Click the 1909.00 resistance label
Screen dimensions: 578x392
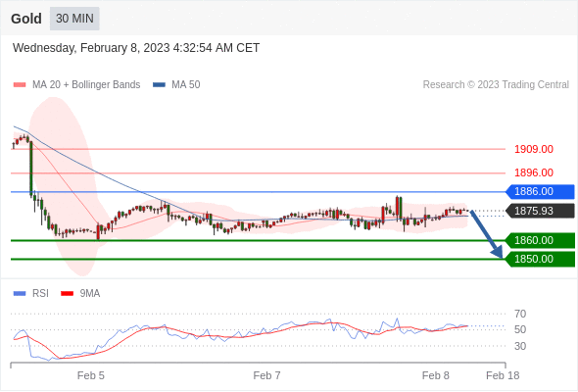(x=534, y=149)
